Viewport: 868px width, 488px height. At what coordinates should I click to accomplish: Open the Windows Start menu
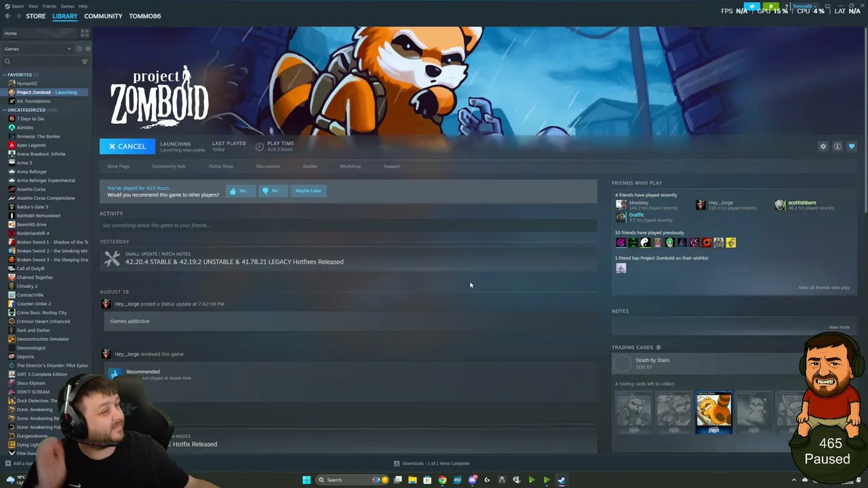pos(307,480)
